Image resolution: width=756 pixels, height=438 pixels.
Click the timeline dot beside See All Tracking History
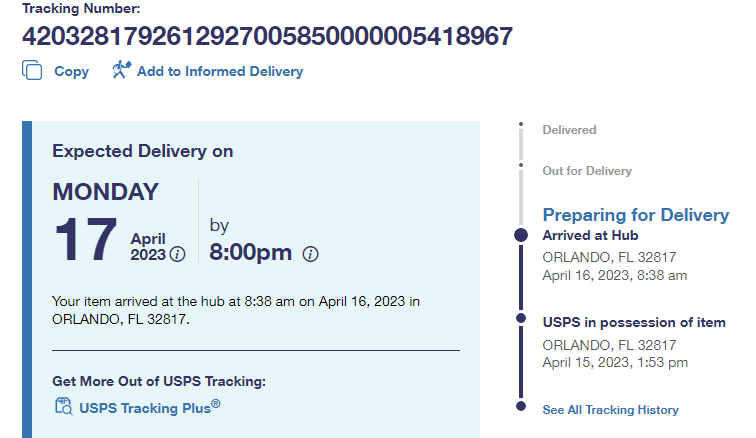point(520,406)
